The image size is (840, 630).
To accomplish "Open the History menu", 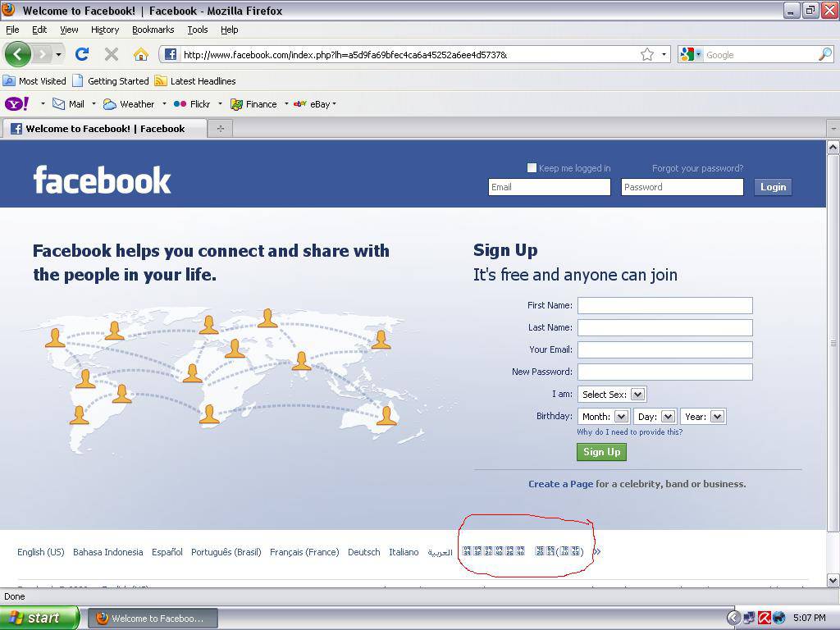I will click(104, 30).
